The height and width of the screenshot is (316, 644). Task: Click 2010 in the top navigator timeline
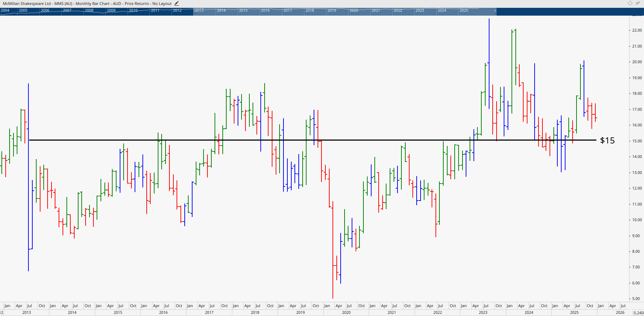[x=133, y=11]
